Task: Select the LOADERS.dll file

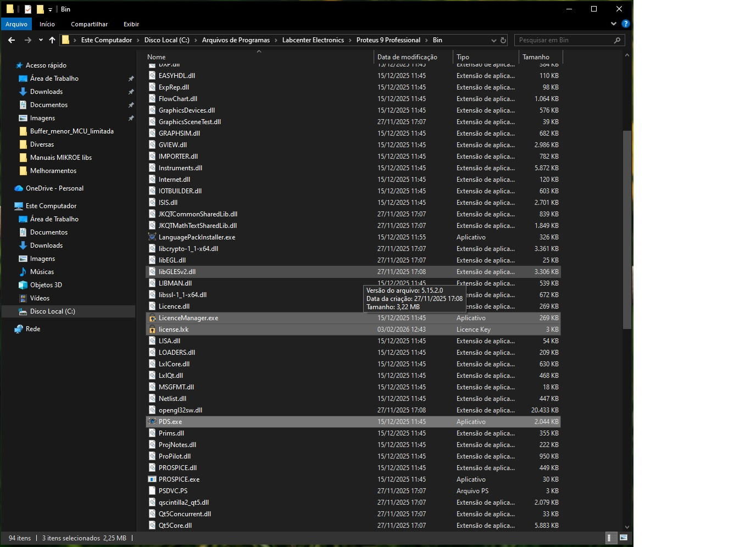Action: tap(353, 353)
